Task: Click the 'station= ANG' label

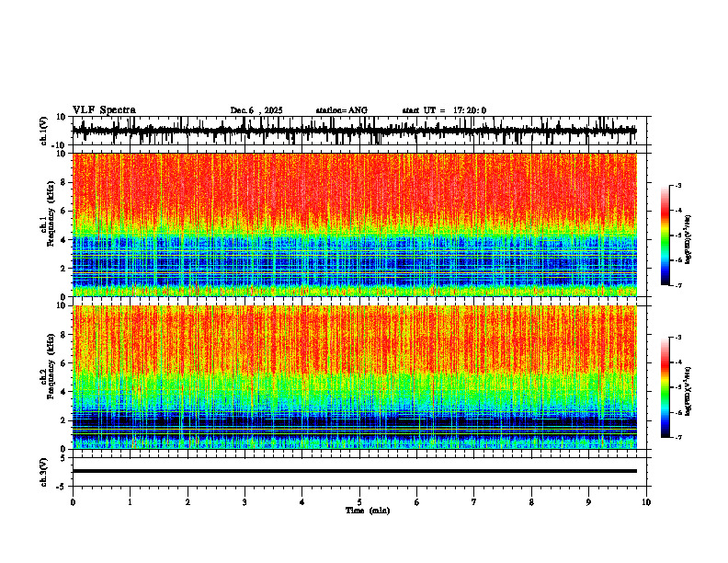Action: [x=341, y=110]
